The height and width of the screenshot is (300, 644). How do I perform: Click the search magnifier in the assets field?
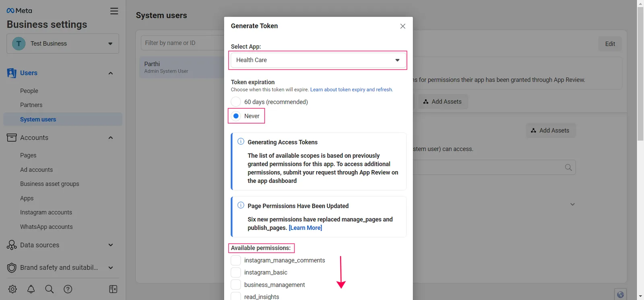point(568,168)
